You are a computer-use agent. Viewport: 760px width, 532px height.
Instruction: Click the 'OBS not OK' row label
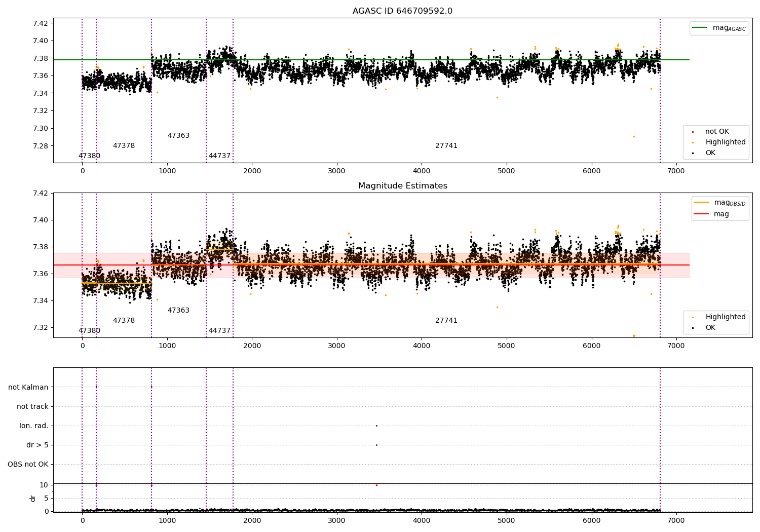tap(28, 465)
